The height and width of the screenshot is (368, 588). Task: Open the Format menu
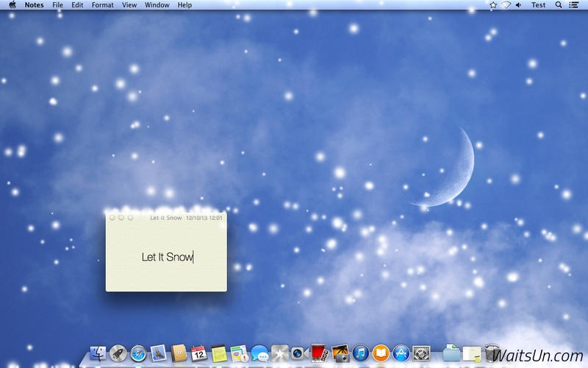103,5
